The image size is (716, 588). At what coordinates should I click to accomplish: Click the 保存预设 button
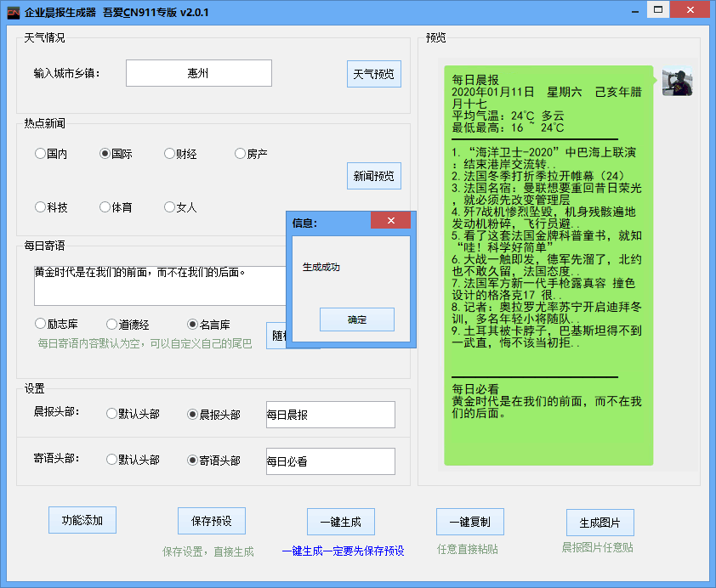click(212, 521)
